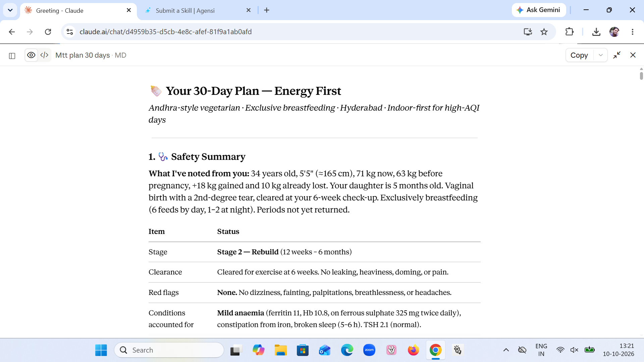This screenshot has width=644, height=362.
Task: Show hidden system tray icons
Action: (x=506, y=350)
